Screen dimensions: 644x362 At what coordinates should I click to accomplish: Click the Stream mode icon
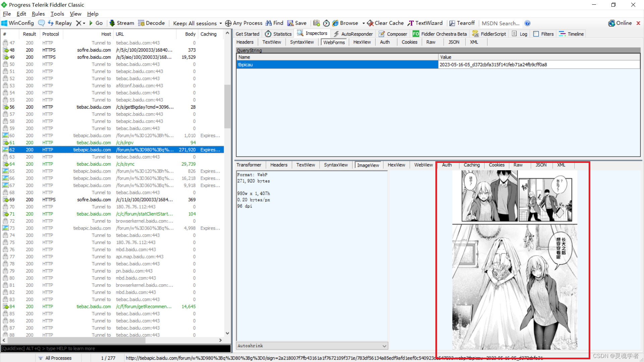point(112,23)
